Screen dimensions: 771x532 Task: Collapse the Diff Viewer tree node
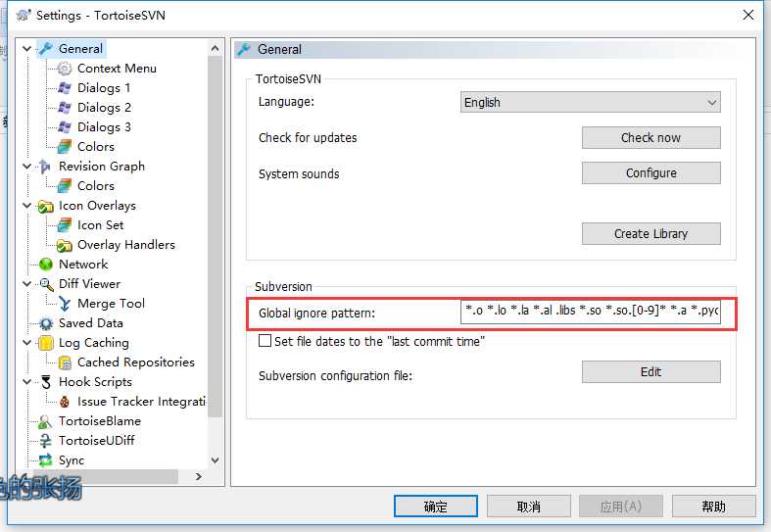click(27, 284)
